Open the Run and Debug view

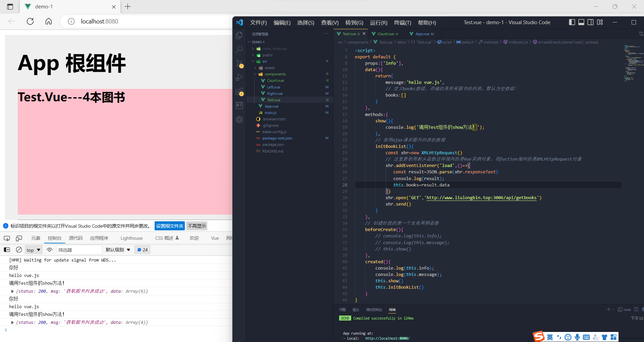239,77
